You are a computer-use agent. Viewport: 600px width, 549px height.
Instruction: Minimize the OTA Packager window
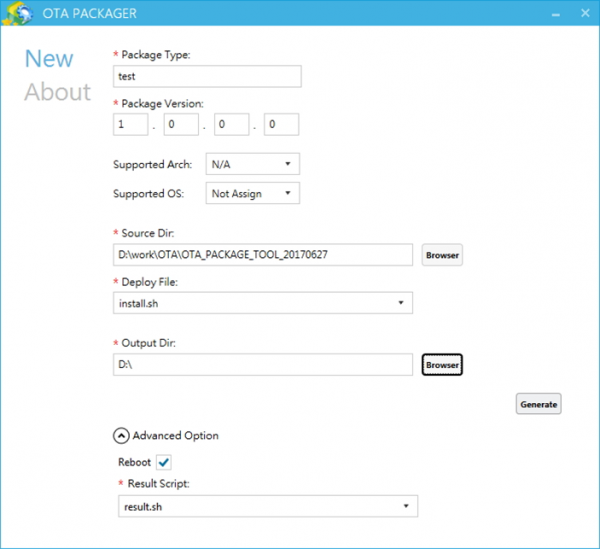pos(524,14)
